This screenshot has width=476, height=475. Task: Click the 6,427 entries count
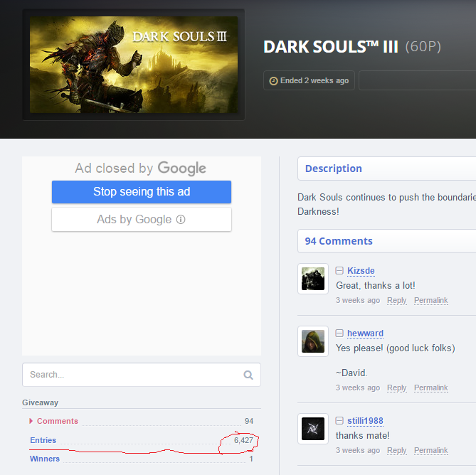click(243, 440)
